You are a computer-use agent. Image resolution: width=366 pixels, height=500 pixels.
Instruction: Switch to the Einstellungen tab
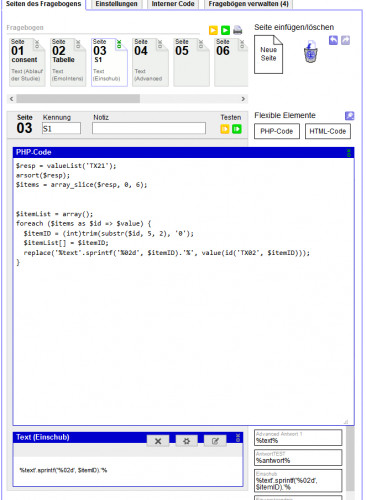pos(116,4)
